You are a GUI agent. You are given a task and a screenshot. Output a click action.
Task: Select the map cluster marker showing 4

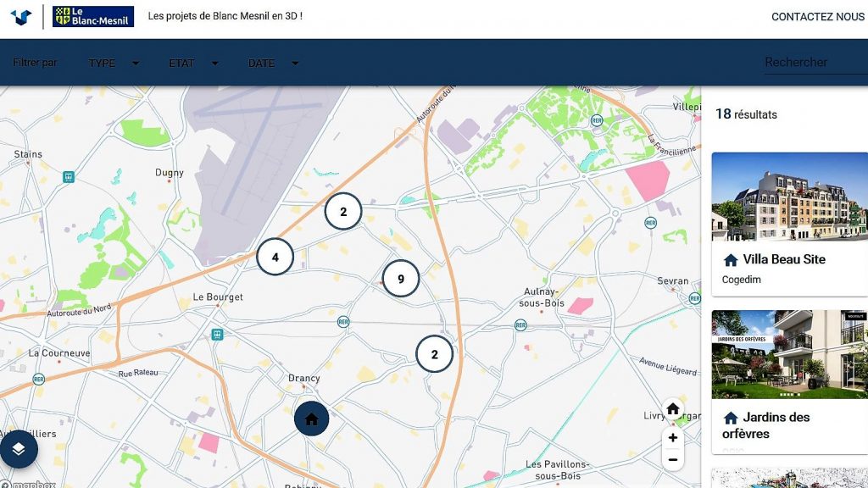coord(275,257)
